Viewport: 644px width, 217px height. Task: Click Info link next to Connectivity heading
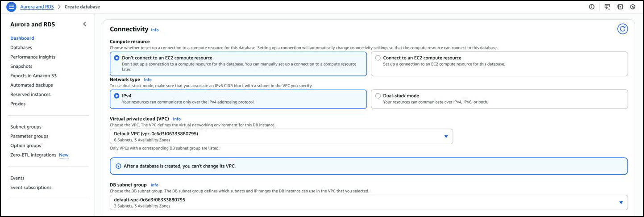pyautogui.click(x=154, y=30)
